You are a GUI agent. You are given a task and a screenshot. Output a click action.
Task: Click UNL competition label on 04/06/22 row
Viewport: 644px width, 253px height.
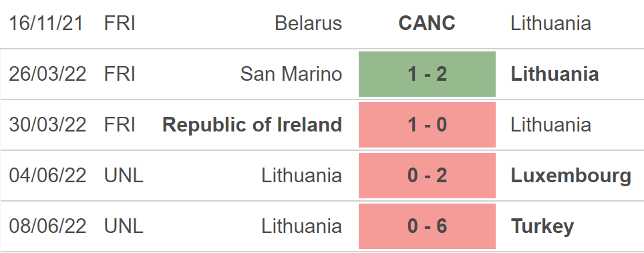click(x=124, y=176)
